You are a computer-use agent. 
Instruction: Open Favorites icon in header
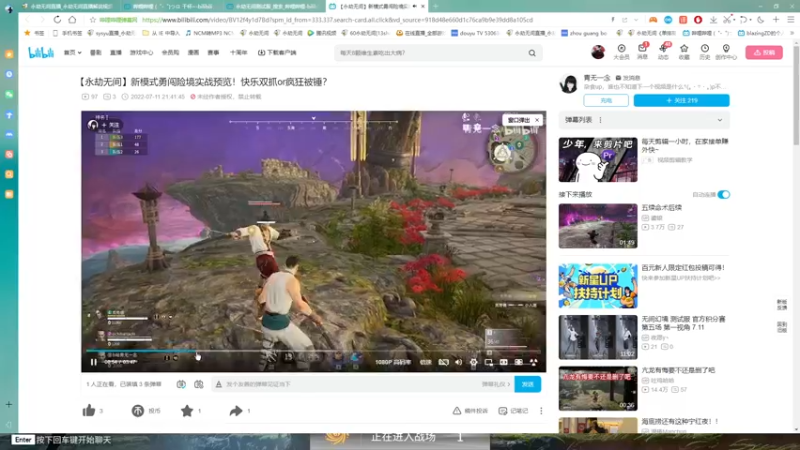[684, 52]
